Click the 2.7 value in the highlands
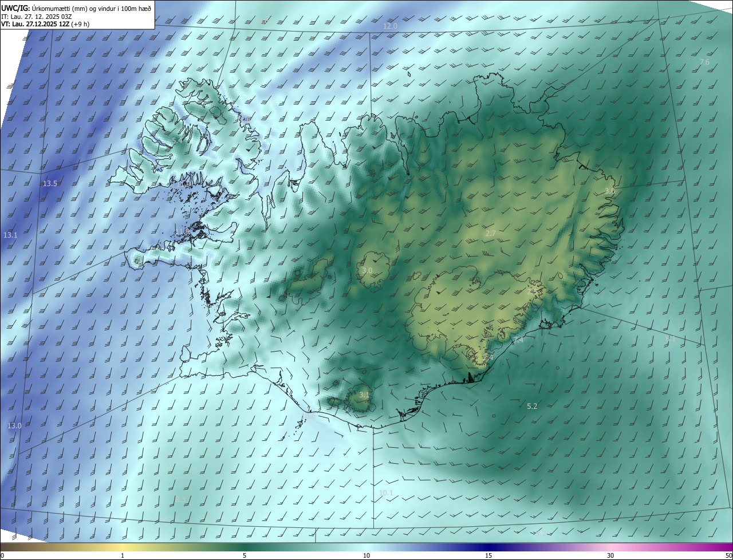The height and width of the screenshot is (560, 733). pyautogui.click(x=491, y=233)
